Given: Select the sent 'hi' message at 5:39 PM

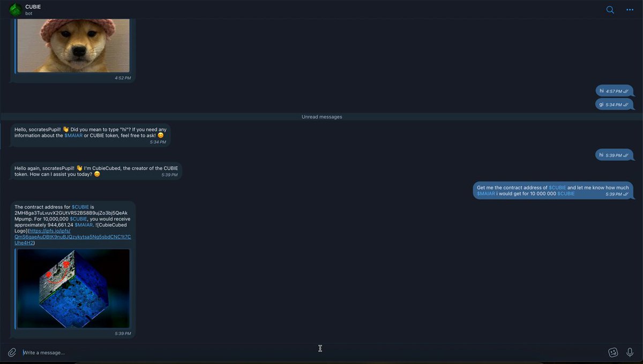Looking at the screenshot, I should click(x=614, y=155).
